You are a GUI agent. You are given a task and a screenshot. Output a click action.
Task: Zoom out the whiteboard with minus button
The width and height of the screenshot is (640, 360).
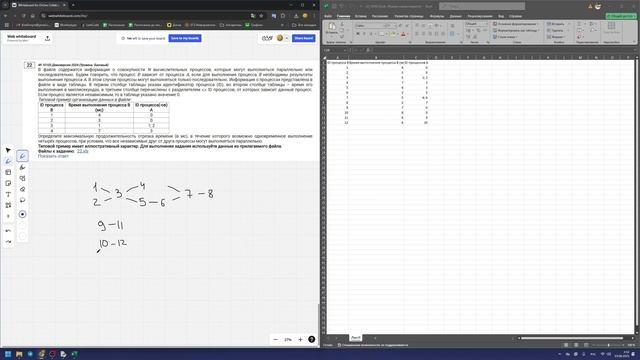276,340
